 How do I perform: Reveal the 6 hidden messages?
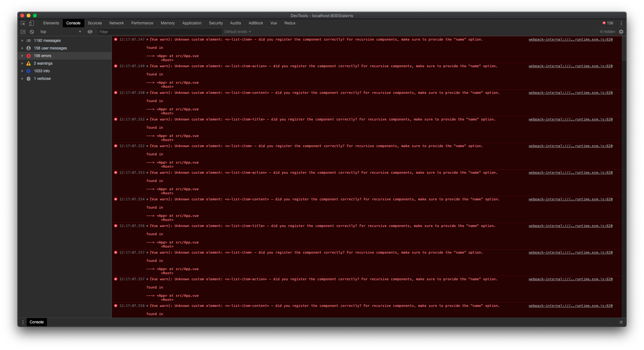point(608,31)
